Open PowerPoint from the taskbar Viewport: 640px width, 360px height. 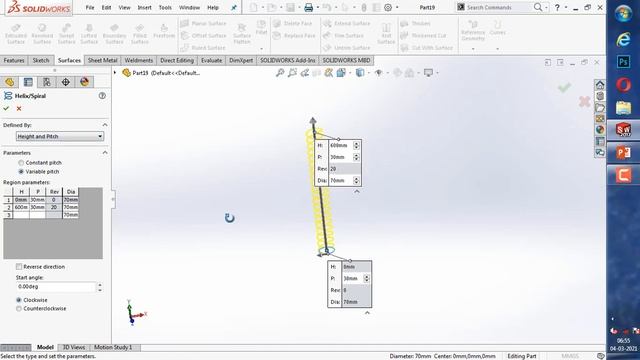tap(623, 153)
